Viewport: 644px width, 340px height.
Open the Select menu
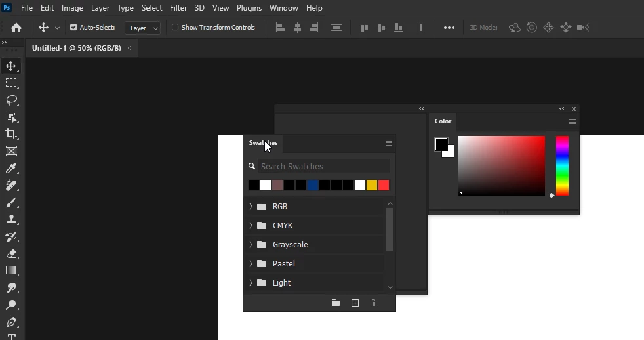tap(151, 8)
